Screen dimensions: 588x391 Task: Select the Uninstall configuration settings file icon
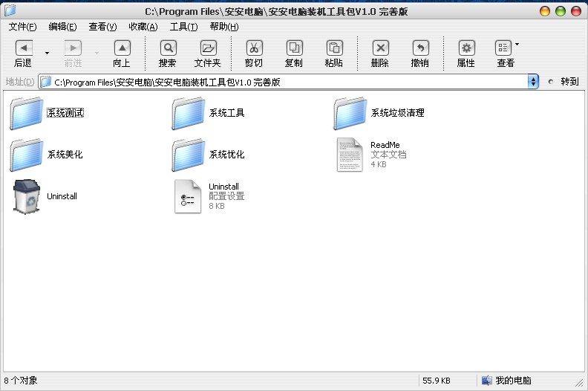[x=188, y=196]
